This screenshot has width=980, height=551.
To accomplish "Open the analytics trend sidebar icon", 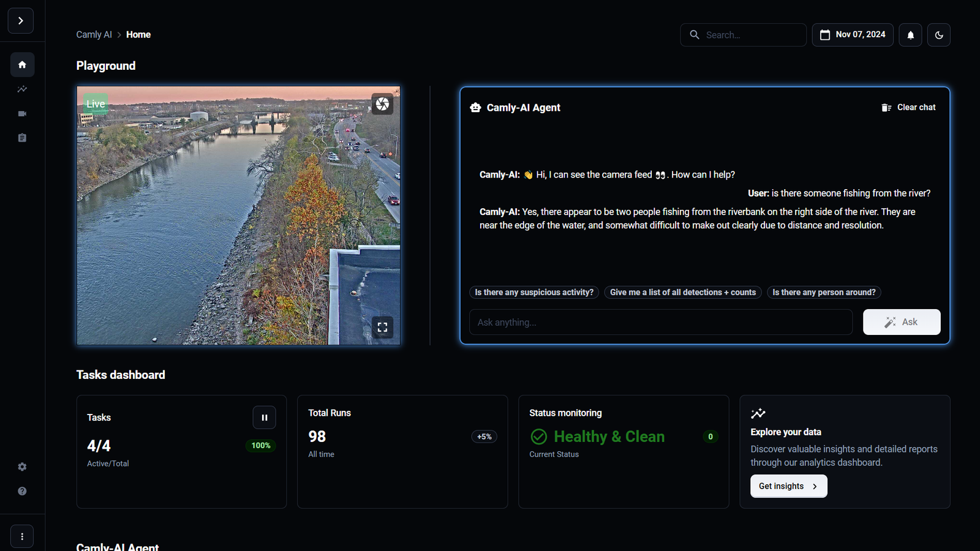I will [22, 89].
